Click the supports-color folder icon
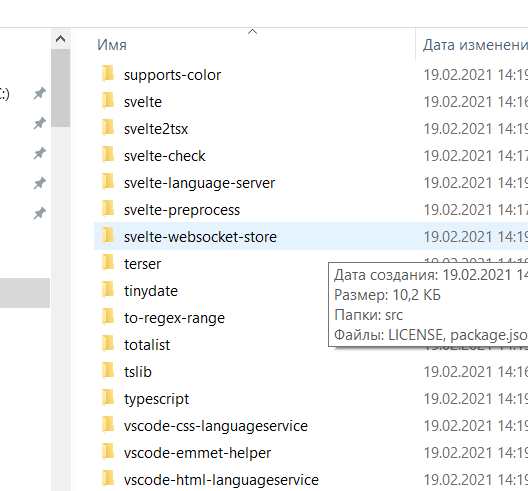Screen dimensions: 528x491 [x=108, y=74]
